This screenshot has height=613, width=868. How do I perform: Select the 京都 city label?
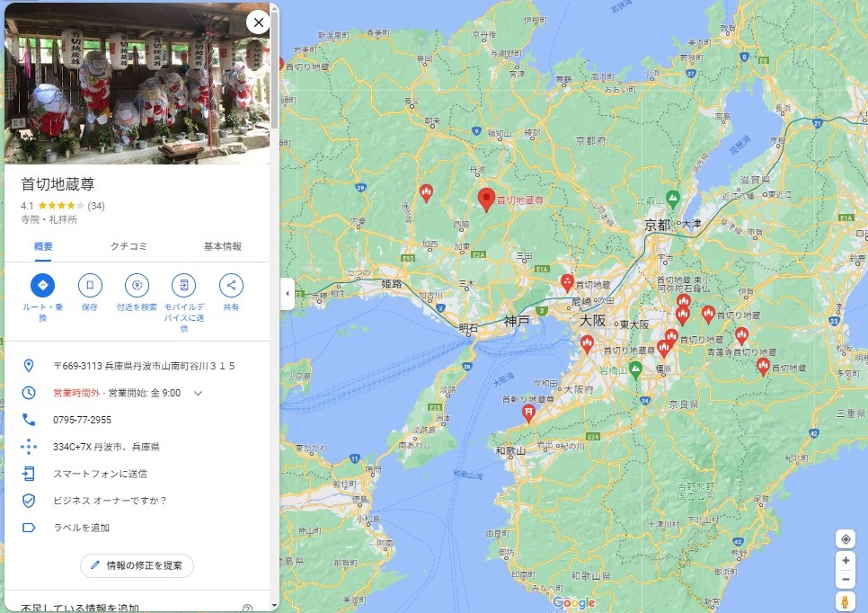[658, 225]
